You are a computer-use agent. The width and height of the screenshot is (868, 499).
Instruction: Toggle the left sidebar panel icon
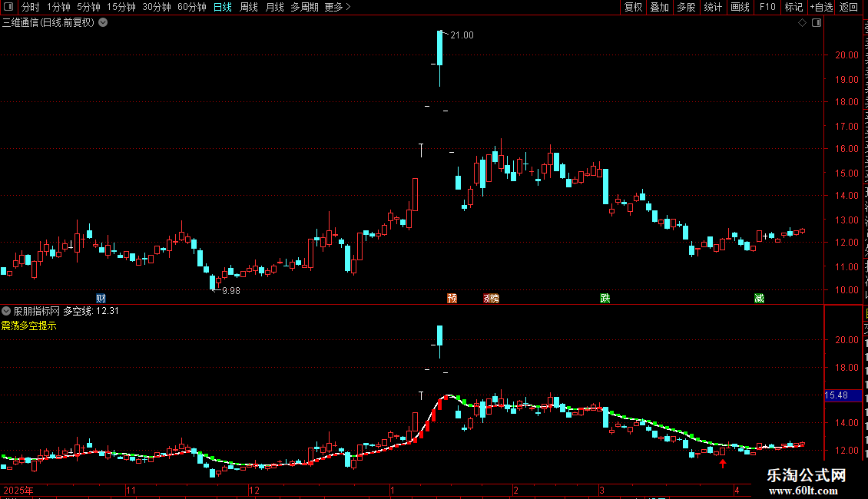(x=8, y=7)
